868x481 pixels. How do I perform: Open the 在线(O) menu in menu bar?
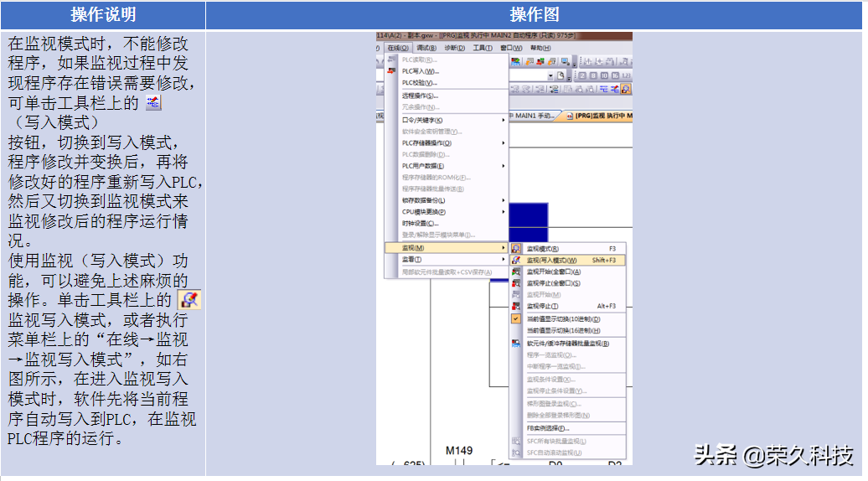pos(398,49)
